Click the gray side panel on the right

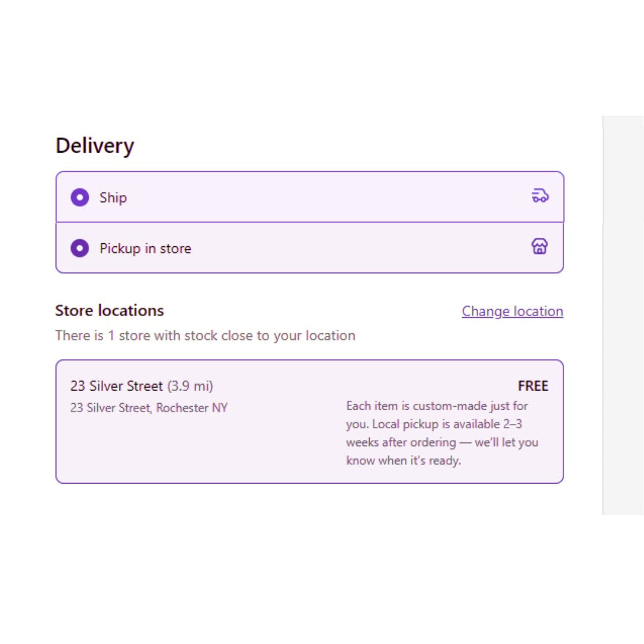click(623, 315)
